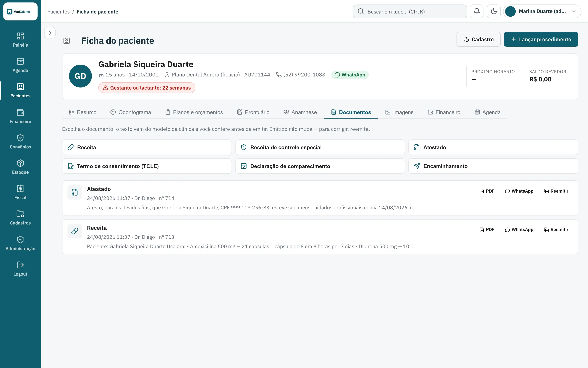Open the Imagens tab
Viewport: 588px width, 368px height.
pyautogui.click(x=399, y=112)
